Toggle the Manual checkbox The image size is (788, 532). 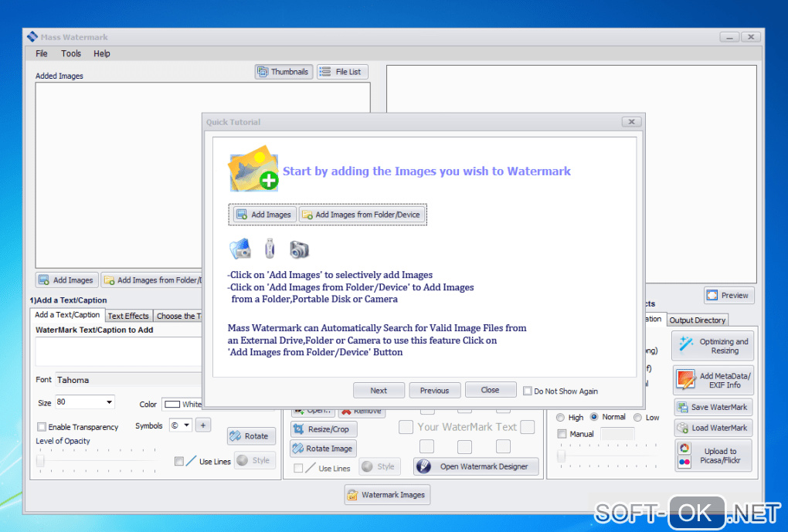pyautogui.click(x=562, y=433)
